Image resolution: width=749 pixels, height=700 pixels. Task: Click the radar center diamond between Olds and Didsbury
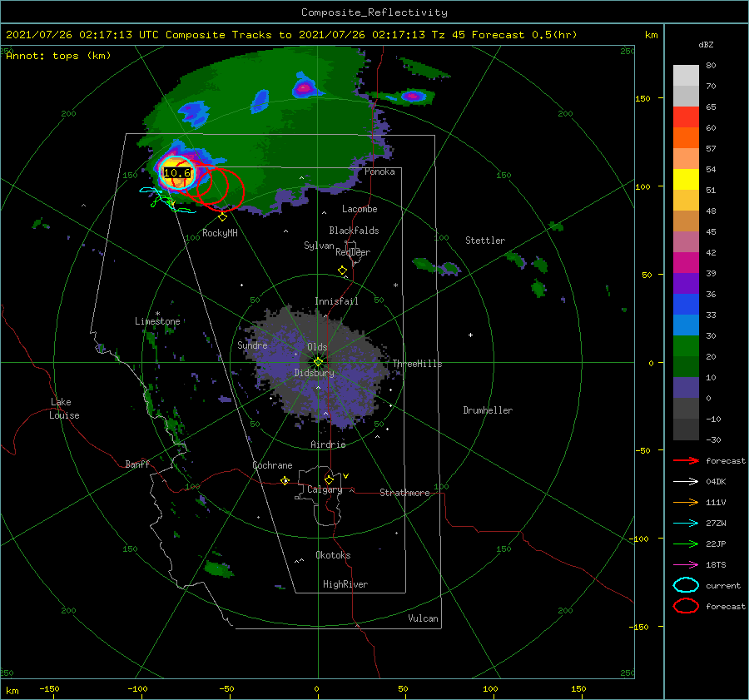(x=318, y=362)
